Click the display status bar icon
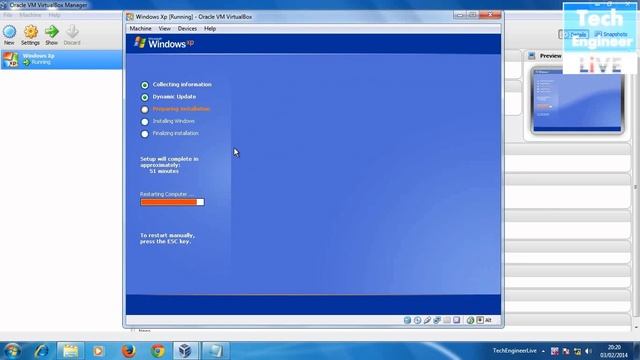 click(x=457, y=320)
